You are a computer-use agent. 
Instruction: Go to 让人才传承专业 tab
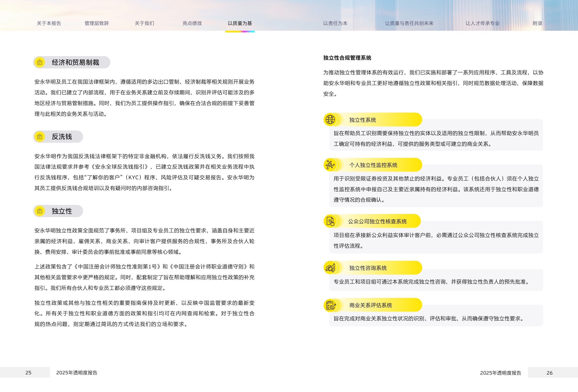(482, 23)
